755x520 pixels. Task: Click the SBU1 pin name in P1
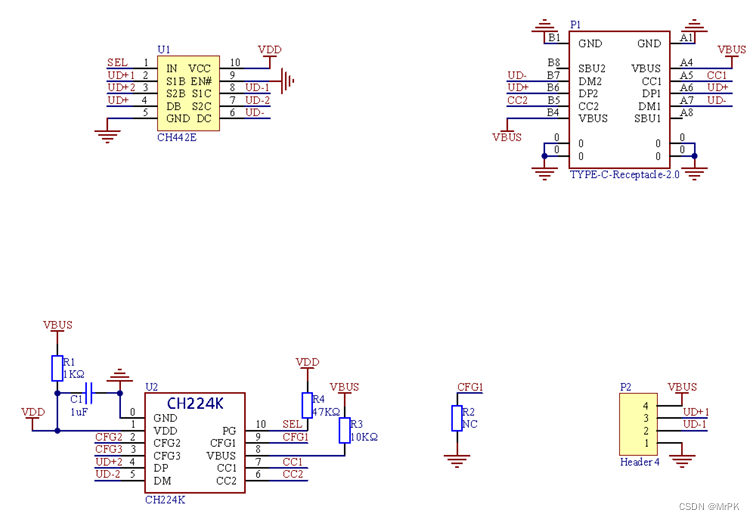[648, 118]
